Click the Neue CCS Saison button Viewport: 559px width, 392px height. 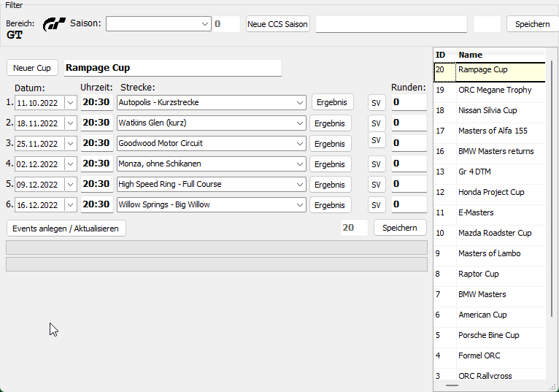(278, 24)
